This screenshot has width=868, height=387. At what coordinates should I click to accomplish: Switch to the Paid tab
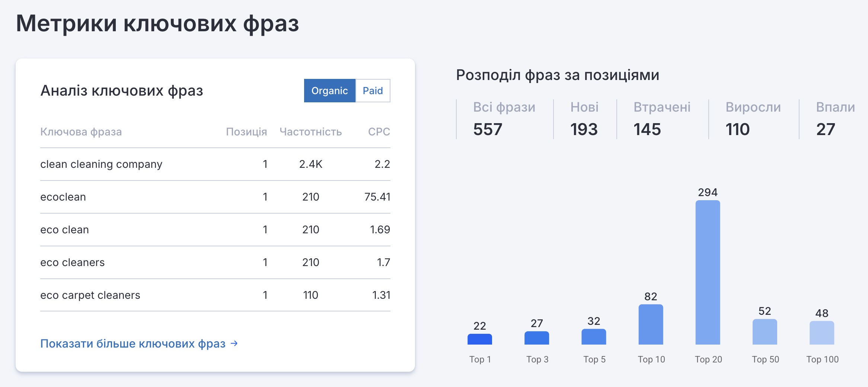[x=373, y=91]
